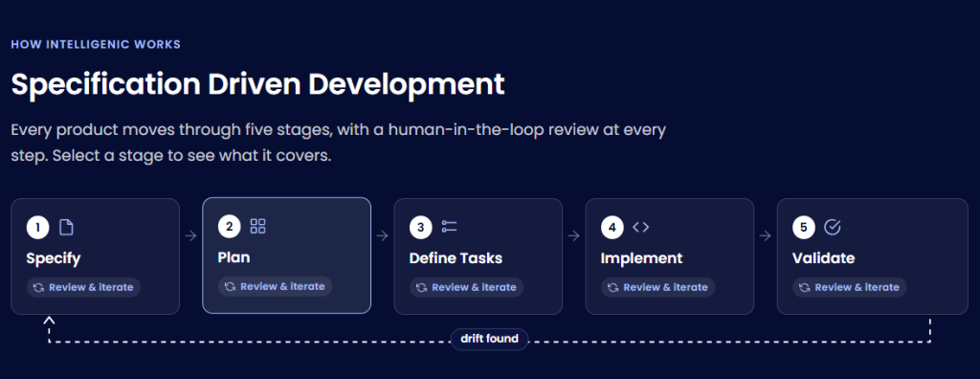
Task: Click Review & iterate under Define Tasks
Action: 467,288
